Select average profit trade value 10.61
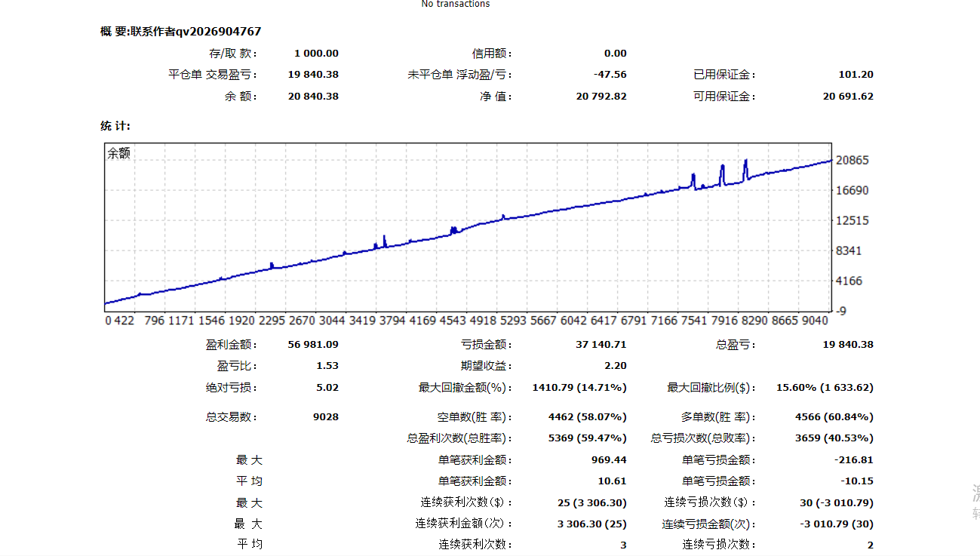Viewport: 980px width, 556px height. [613, 481]
